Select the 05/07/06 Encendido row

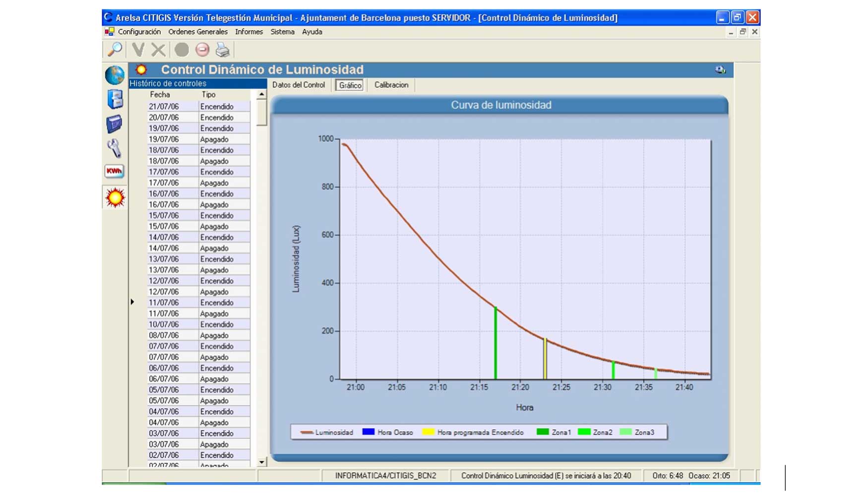199,390
